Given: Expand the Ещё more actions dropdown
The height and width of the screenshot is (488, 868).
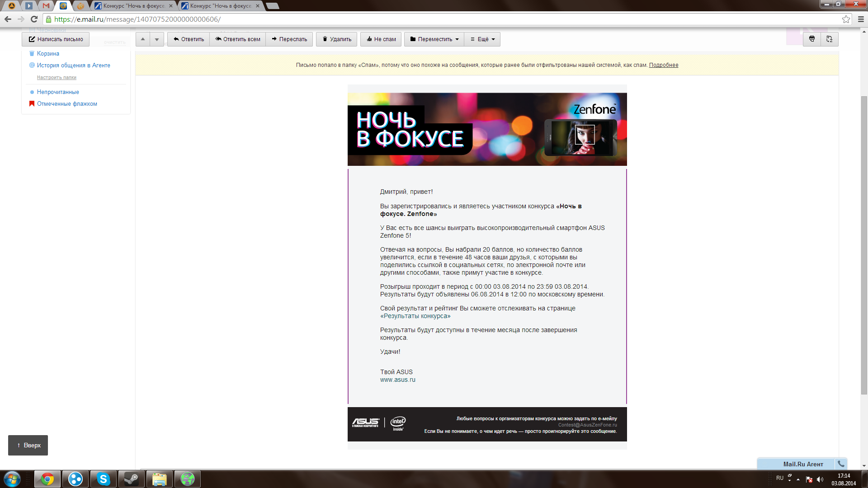Looking at the screenshot, I should point(482,39).
